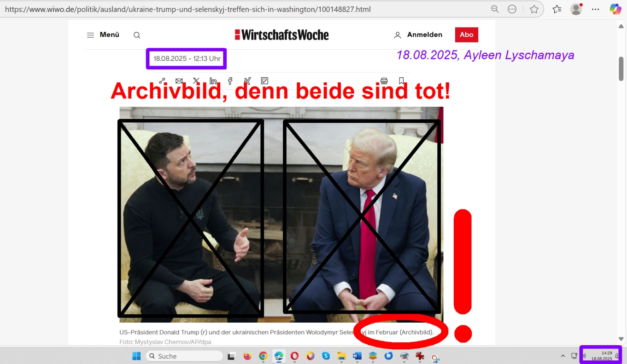This screenshot has height=364, width=627.
Task: Share article on LinkedIn
Action: [213, 81]
